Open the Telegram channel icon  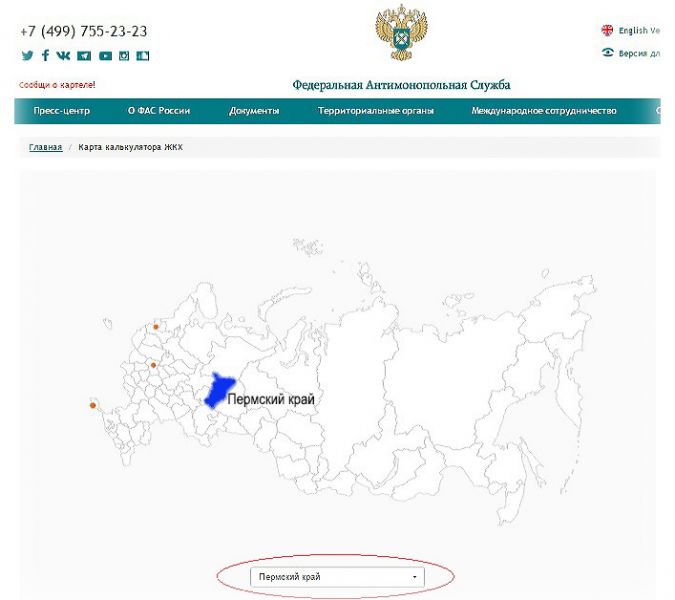pyautogui.click(x=84, y=56)
